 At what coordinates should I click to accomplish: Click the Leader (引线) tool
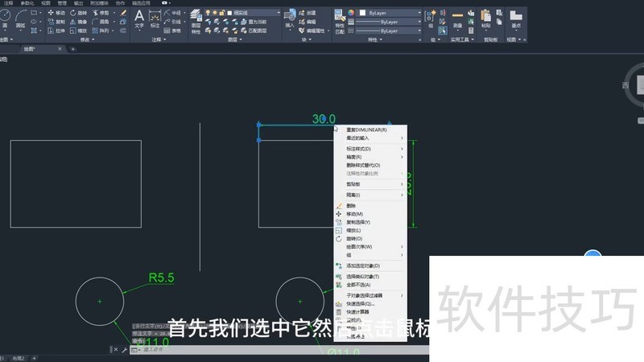pos(172,22)
